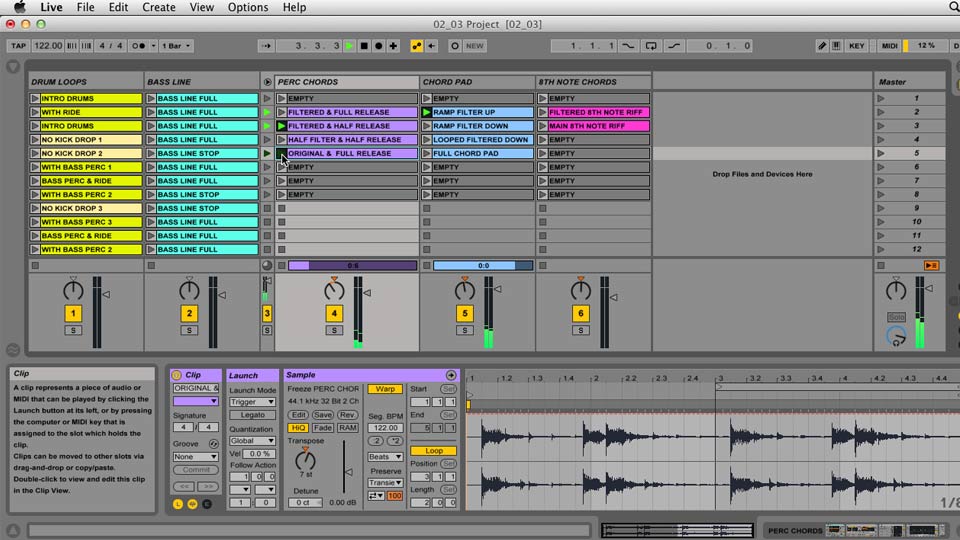Launch Master scene 1
The width and height of the screenshot is (960, 540).
881,99
